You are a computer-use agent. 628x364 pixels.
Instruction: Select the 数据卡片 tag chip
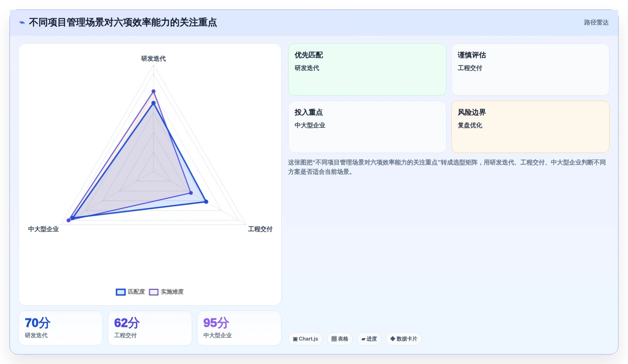coord(404,339)
